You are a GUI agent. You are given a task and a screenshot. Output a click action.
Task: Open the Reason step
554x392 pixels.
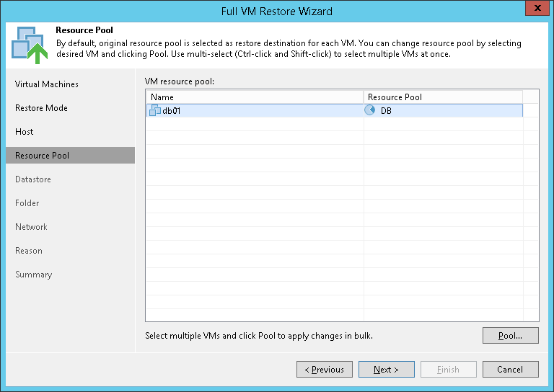(29, 251)
